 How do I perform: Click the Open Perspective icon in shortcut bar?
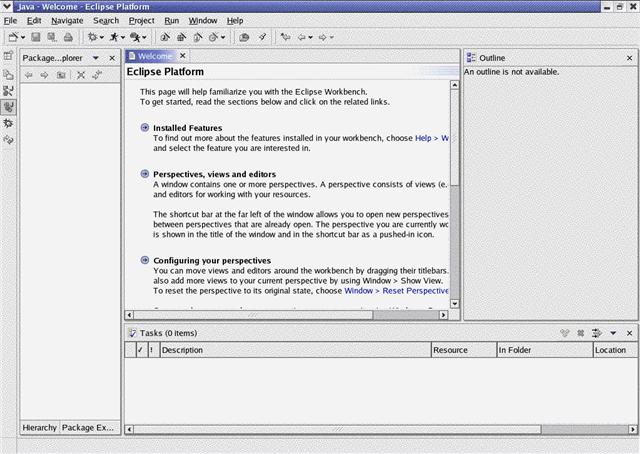point(9,56)
